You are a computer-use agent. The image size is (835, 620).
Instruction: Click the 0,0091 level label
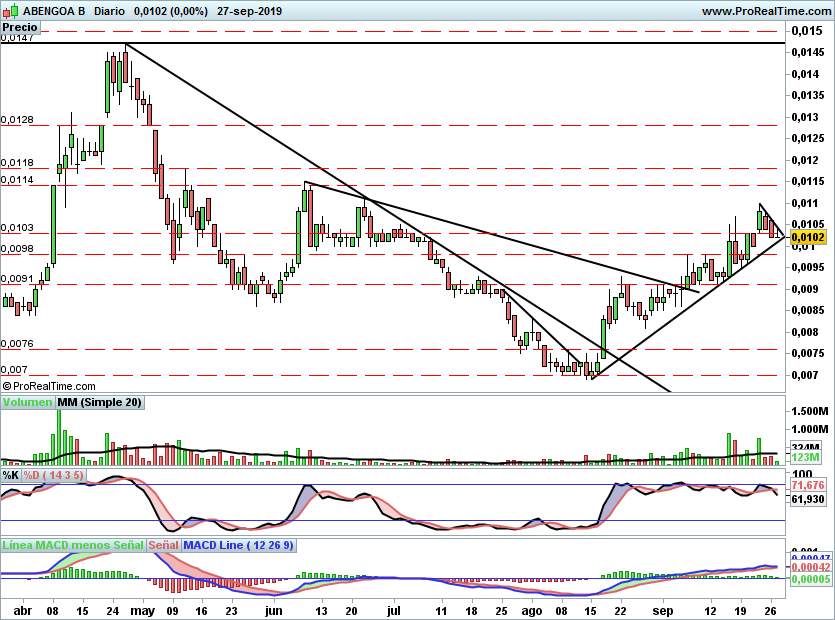[x=17, y=279]
